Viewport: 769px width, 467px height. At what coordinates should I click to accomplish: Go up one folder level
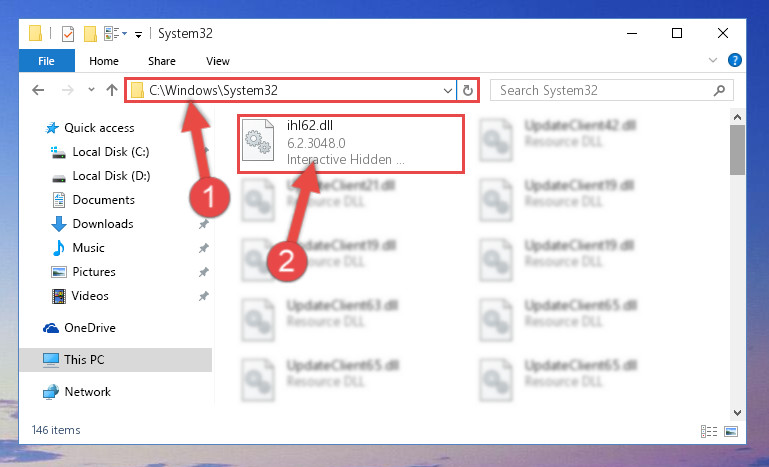click(112, 90)
